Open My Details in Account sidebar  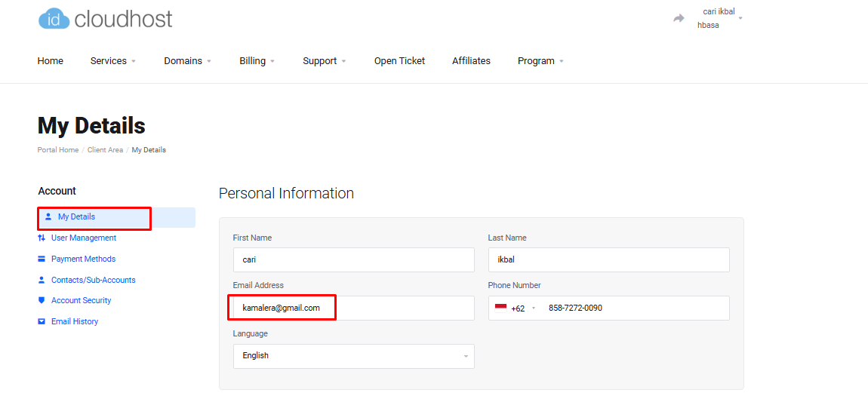pos(116,217)
